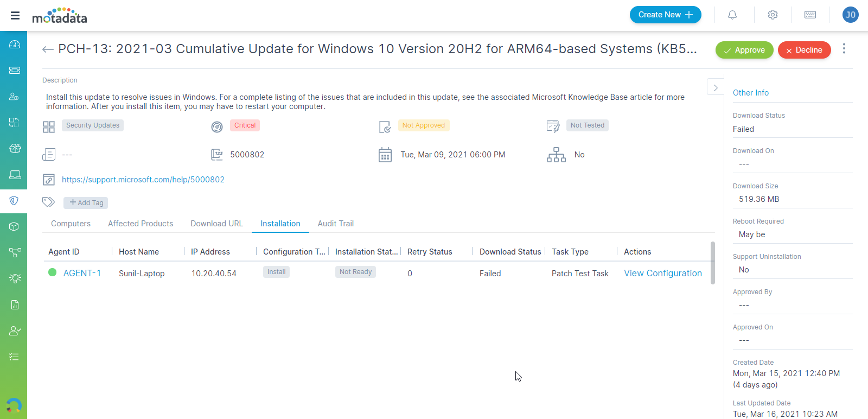Click the Download Status column header
Image resolution: width=868 pixels, height=419 pixels.
tap(510, 252)
